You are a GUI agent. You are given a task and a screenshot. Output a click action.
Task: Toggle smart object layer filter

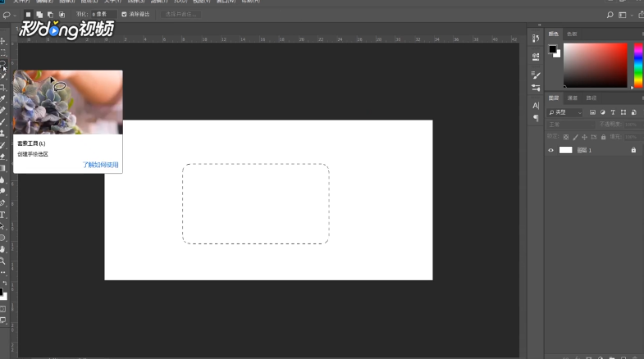tap(633, 112)
